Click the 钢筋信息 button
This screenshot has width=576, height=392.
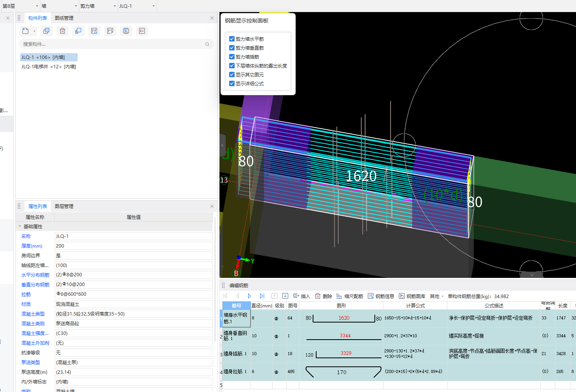(381, 296)
